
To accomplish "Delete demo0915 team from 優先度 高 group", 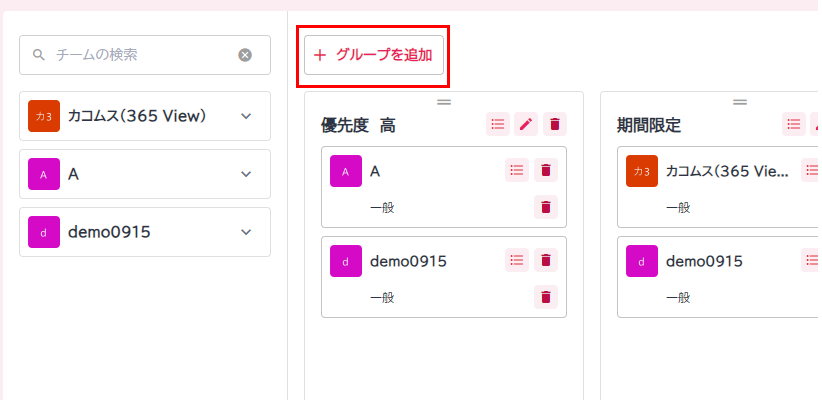I will 546,260.
